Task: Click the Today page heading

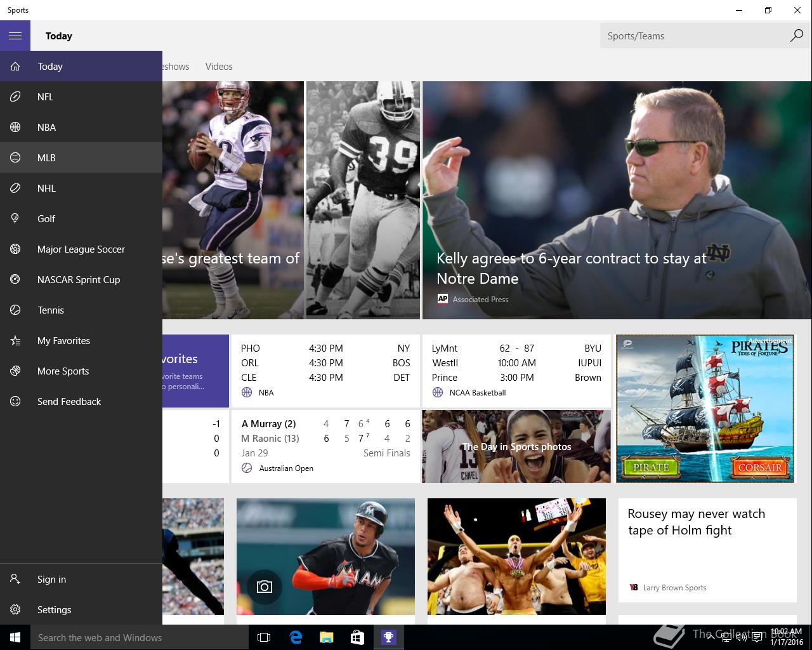Action: tap(58, 36)
